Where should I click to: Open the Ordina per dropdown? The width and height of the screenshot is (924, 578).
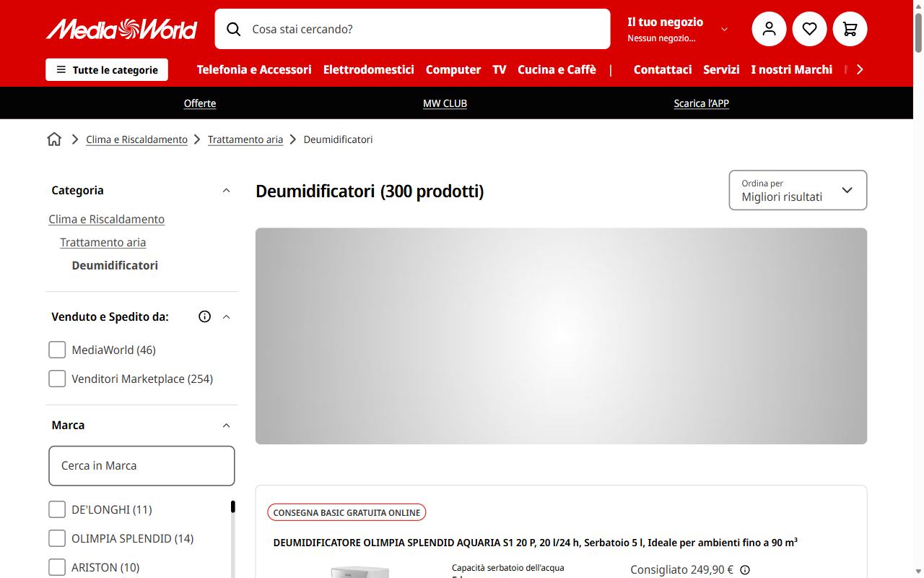(x=798, y=190)
